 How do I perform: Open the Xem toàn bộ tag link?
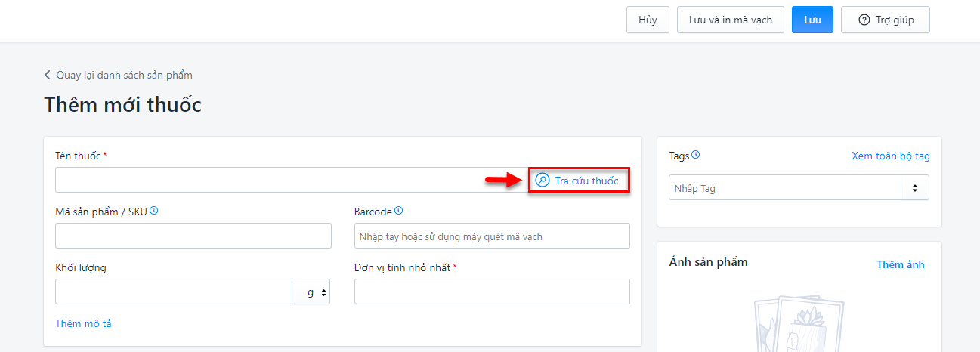(891, 156)
